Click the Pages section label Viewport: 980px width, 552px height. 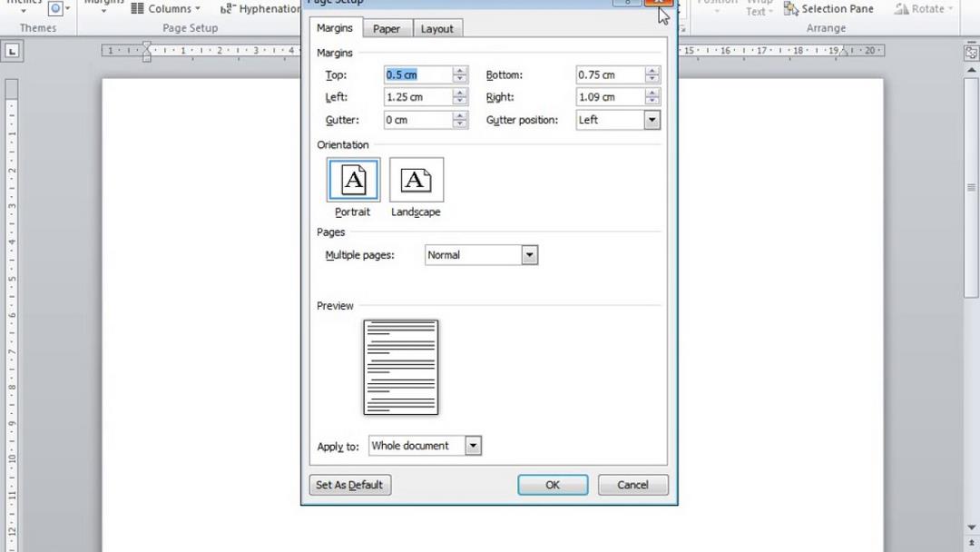coord(330,232)
